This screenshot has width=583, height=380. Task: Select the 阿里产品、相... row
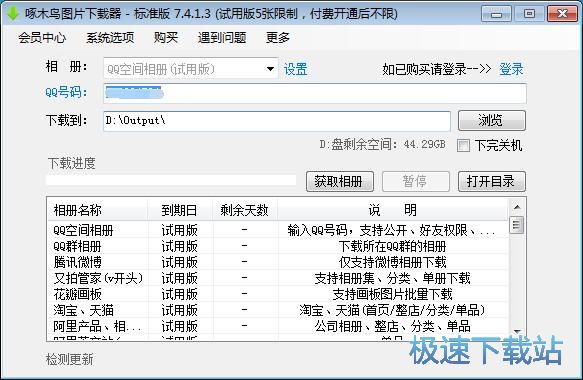coord(278,326)
